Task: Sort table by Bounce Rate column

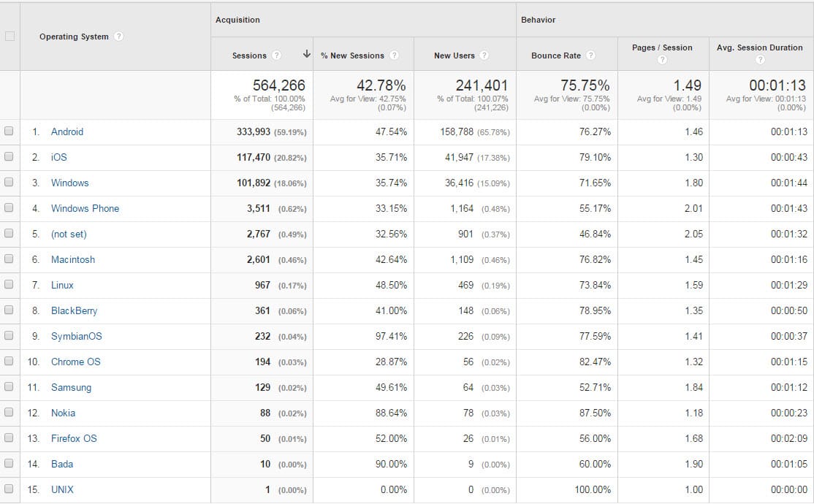Action: (x=556, y=56)
